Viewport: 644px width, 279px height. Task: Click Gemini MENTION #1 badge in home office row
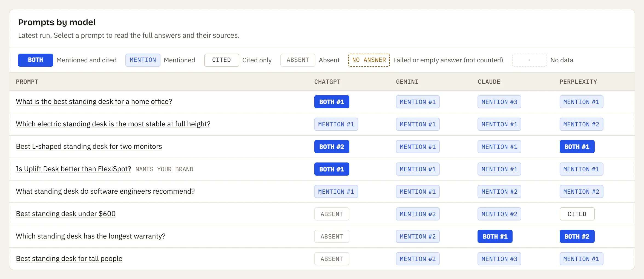click(418, 102)
